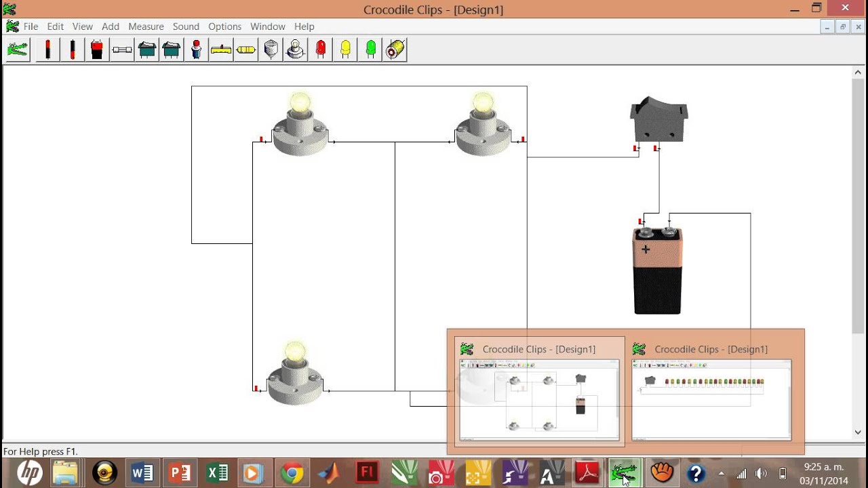Open the Add menu
Image resolution: width=868 pixels, height=488 pixels.
(x=111, y=26)
